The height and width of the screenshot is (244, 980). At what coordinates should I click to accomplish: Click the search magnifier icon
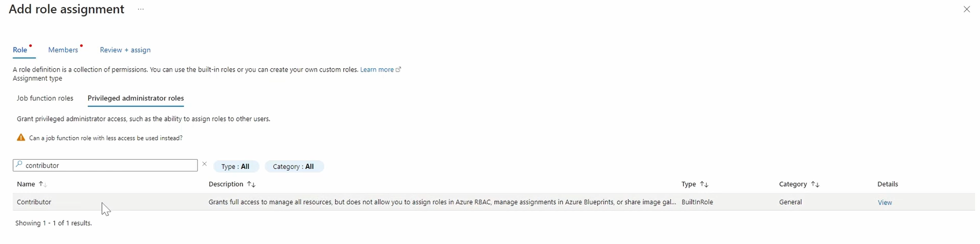tap(19, 165)
